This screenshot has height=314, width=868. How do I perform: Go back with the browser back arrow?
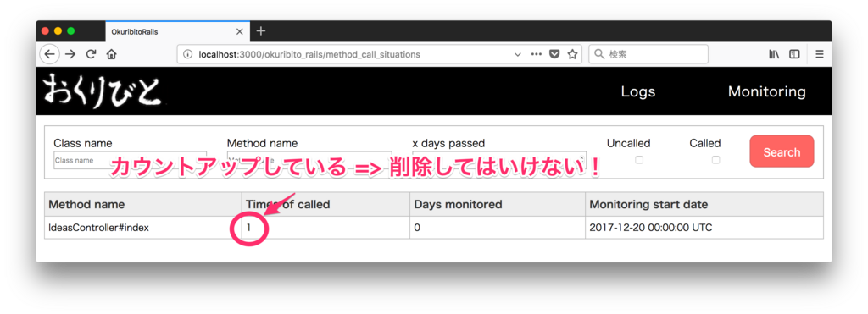(x=49, y=54)
